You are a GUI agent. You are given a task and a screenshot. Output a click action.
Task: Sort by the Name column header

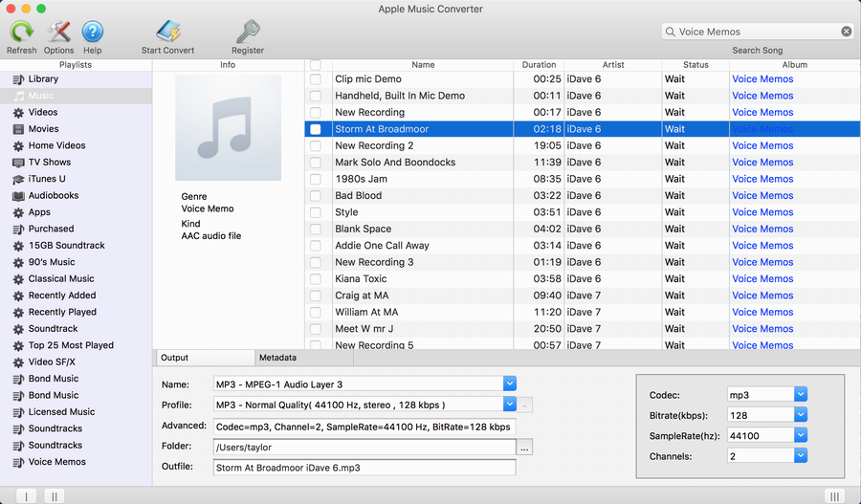point(423,65)
